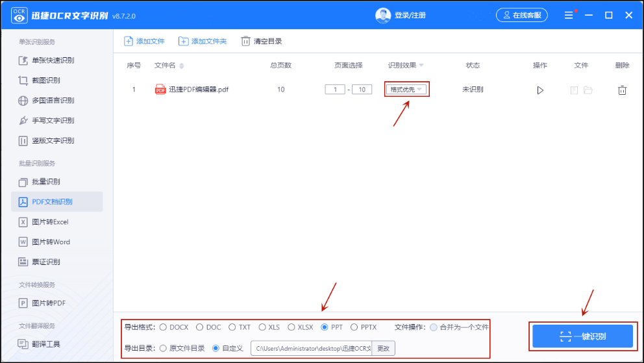Delete the PDF row with trash icon
644x363 pixels.
point(622,90)
